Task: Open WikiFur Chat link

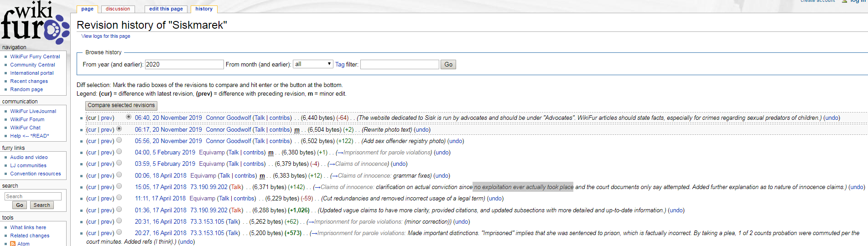Action: tap(25, 128)
